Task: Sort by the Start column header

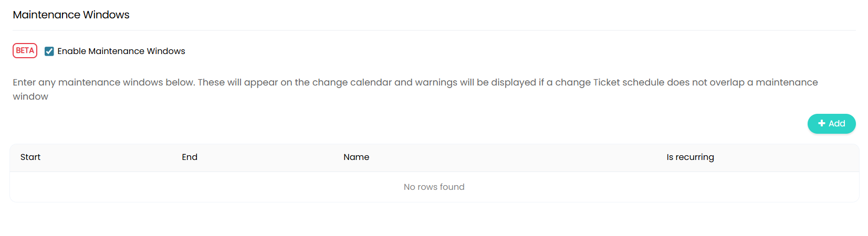Action: pyautogui.click(x=30, y=157)
